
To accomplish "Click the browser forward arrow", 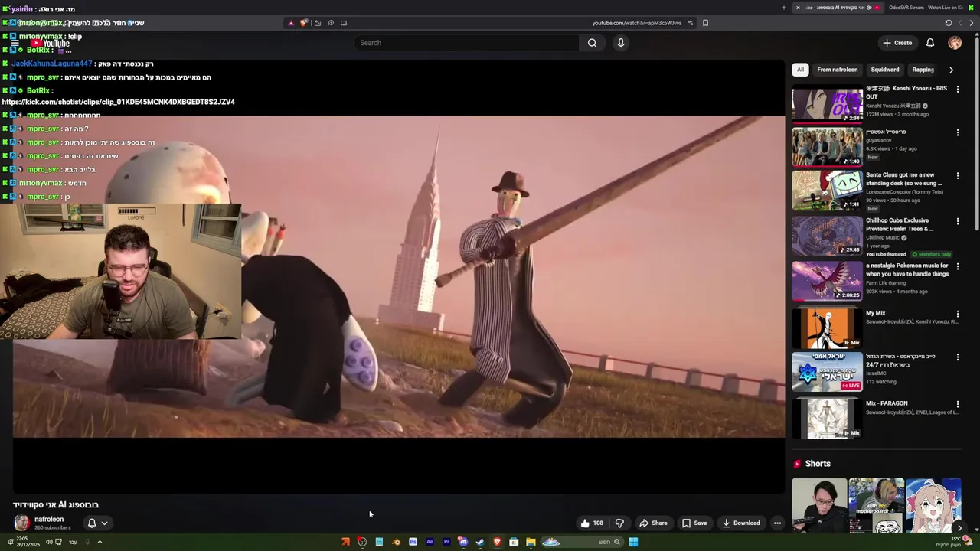I will [961, 23].
